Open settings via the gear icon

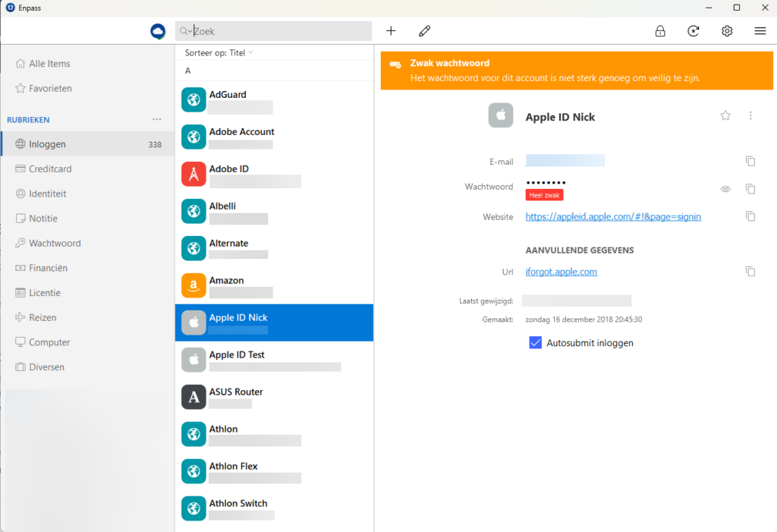[727, 31]
